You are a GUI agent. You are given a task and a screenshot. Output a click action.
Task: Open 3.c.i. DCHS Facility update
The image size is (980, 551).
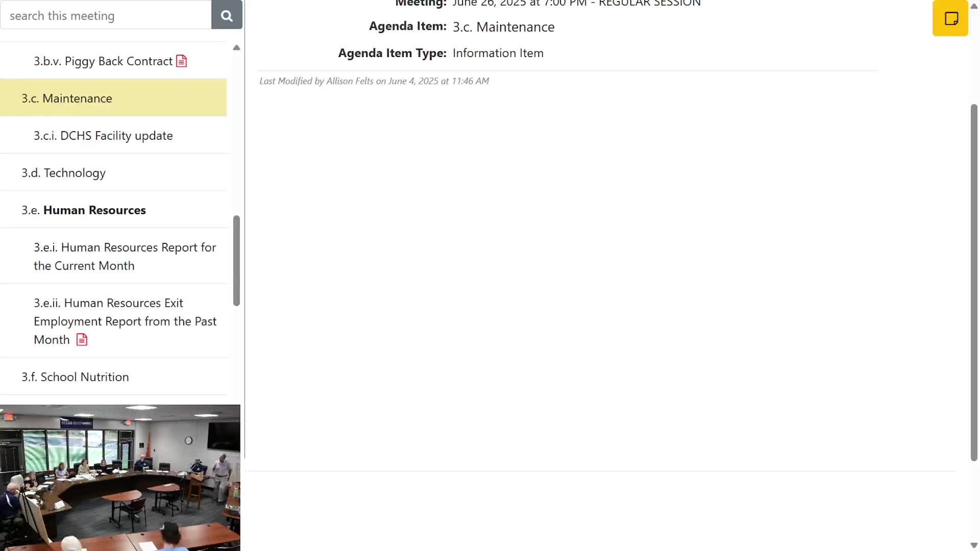pos(103,136)
